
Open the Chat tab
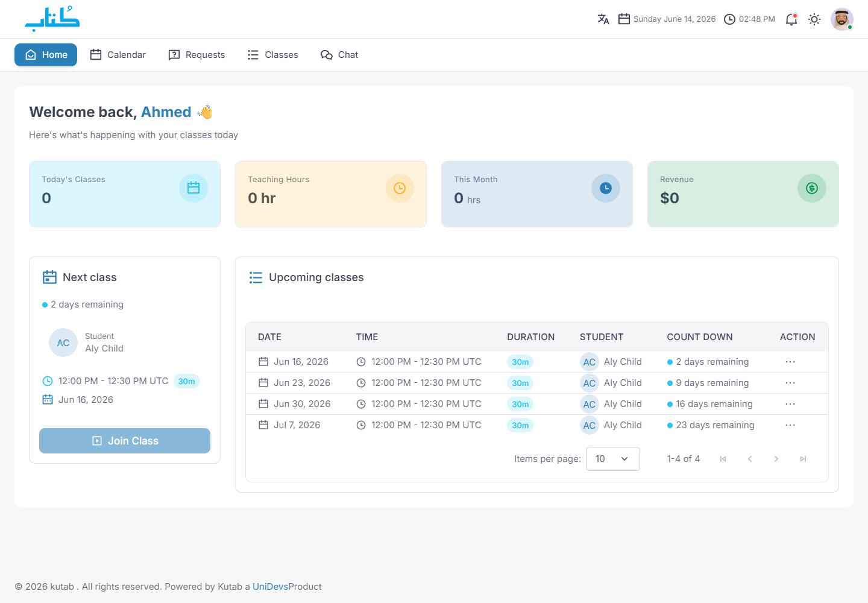[x=339, y=55]
